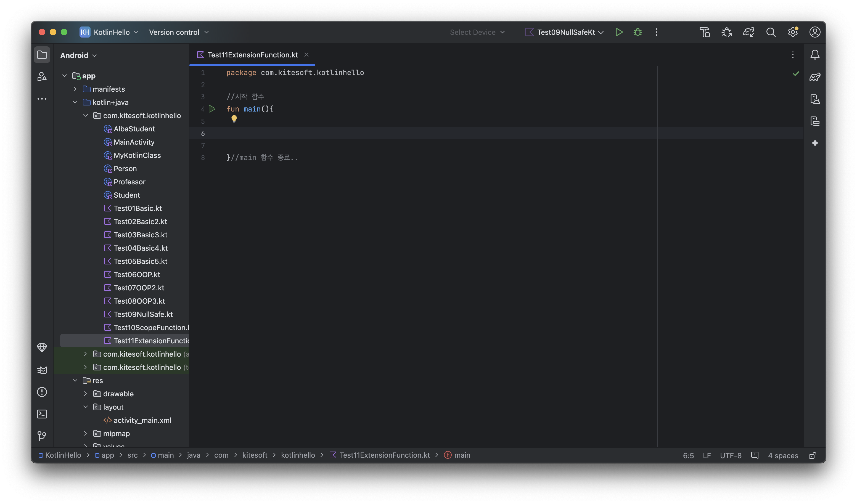
Task: Click the Debug bug icon
Action: point(638,32)
